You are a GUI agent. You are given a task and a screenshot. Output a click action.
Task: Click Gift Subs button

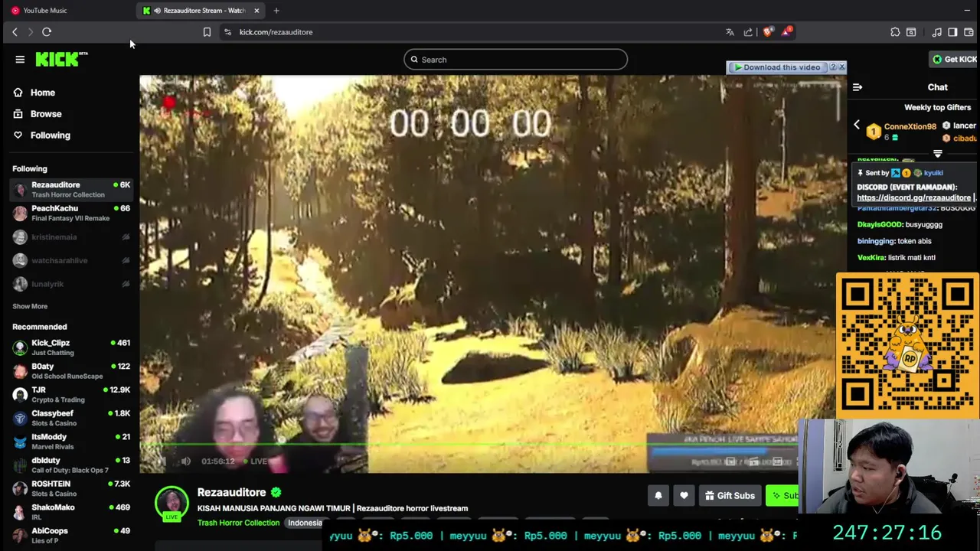tap(730, 496)
